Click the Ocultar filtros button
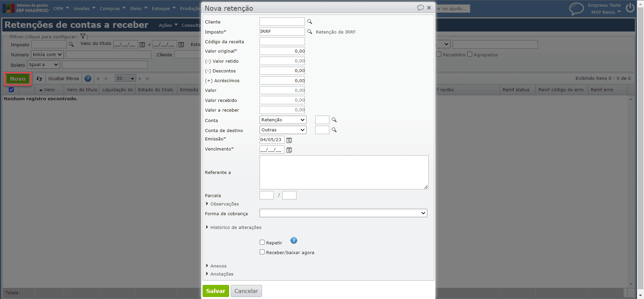 tap(63, 79)
